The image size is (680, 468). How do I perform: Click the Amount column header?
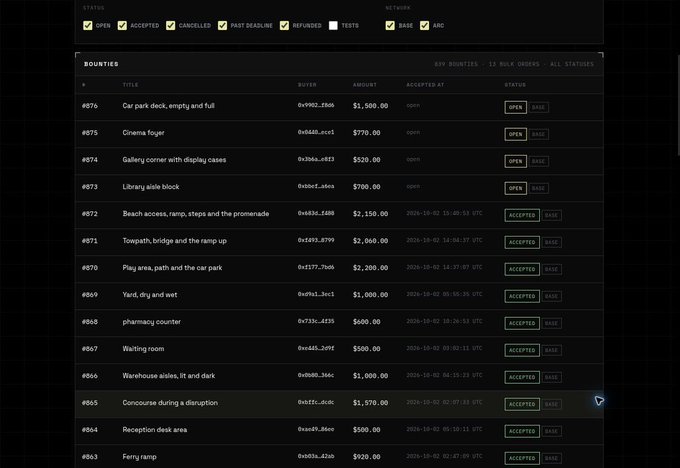coord(365,85)
